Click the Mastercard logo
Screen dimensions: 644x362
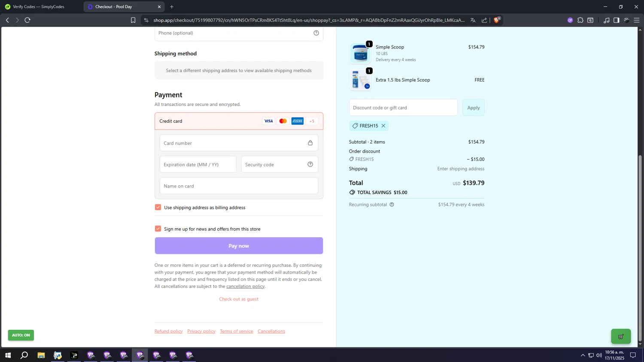[283, 121]
